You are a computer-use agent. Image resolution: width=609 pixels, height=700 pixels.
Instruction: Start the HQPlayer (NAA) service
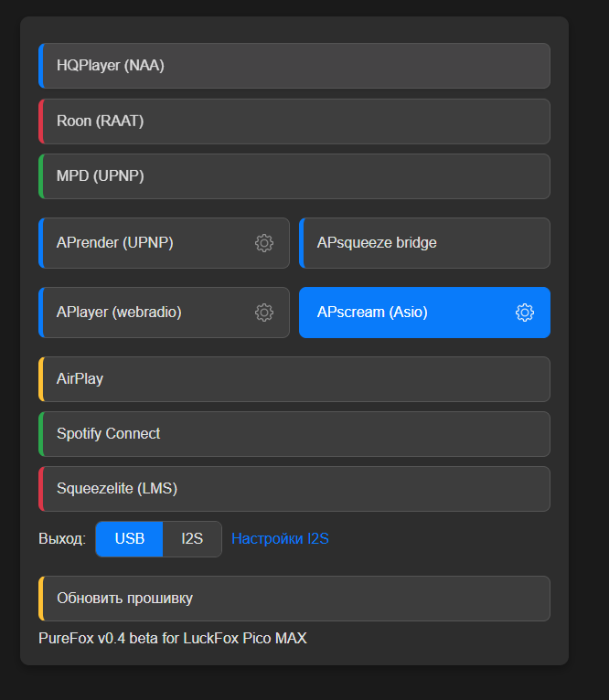coord(294,66)
